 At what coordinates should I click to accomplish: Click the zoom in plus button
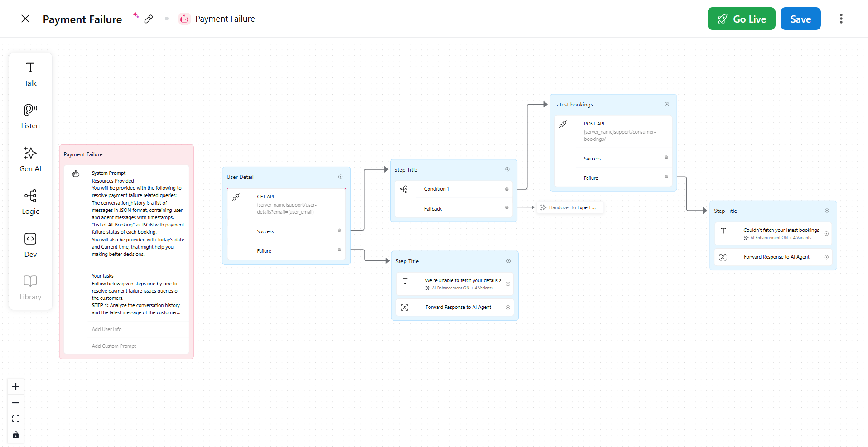[16, 387]
